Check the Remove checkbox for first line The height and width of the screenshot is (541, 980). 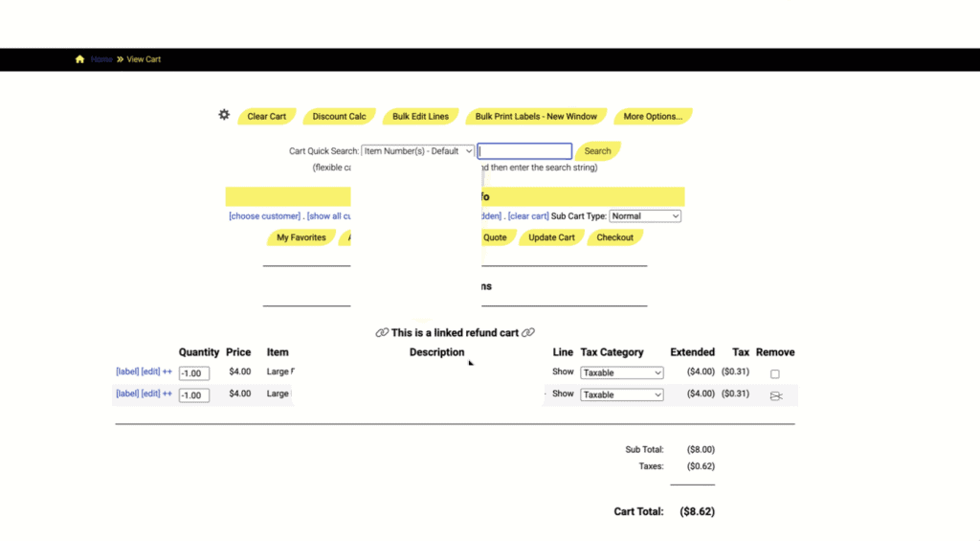[x=775, y=373]
